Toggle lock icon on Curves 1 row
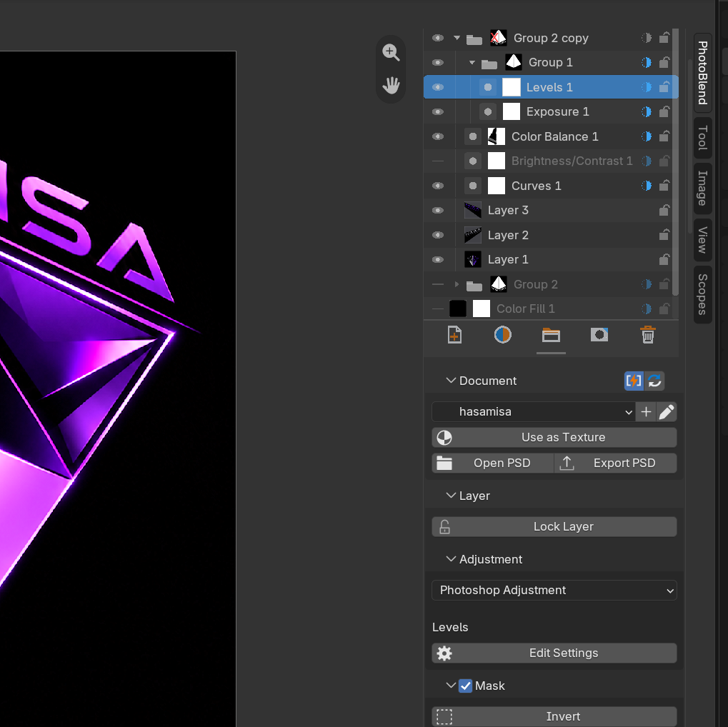 pos(664,186)
